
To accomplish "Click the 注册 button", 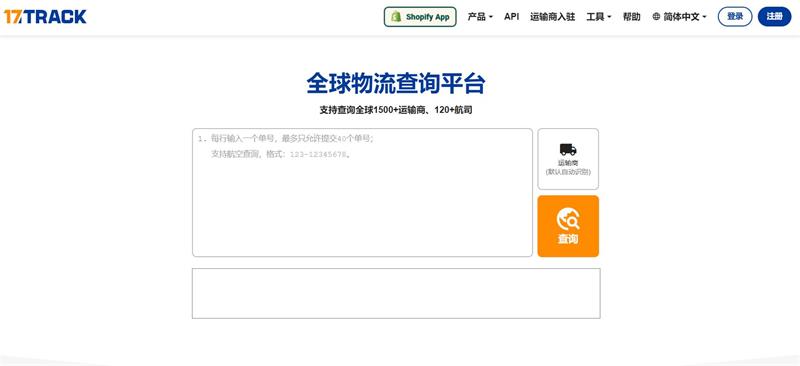I will point(774,17).
